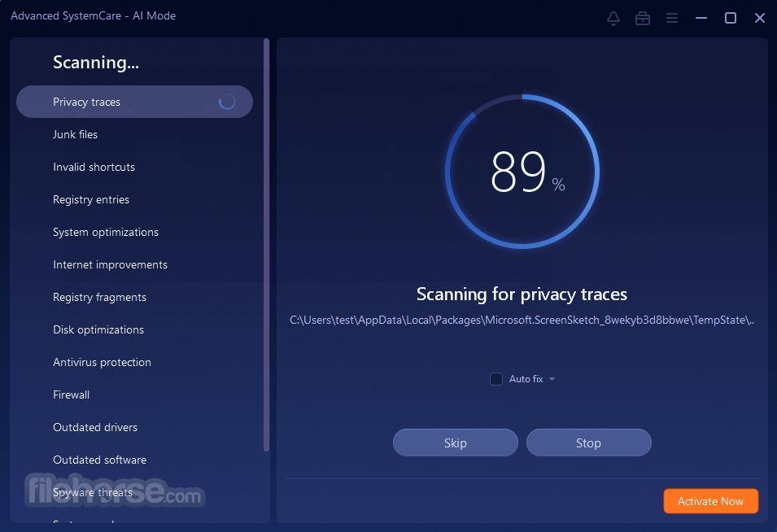Select Registry fragments in the list

pos(99,297)
